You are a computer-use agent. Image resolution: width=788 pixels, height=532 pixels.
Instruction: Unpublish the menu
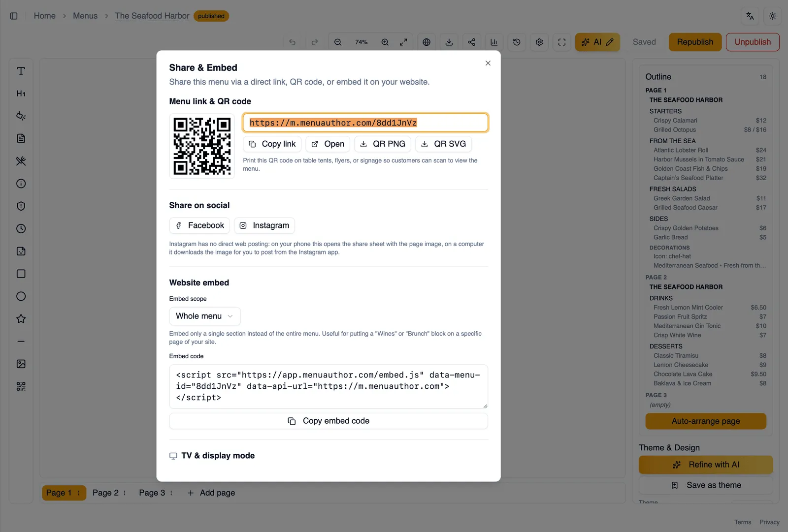(x=753, y=42)
